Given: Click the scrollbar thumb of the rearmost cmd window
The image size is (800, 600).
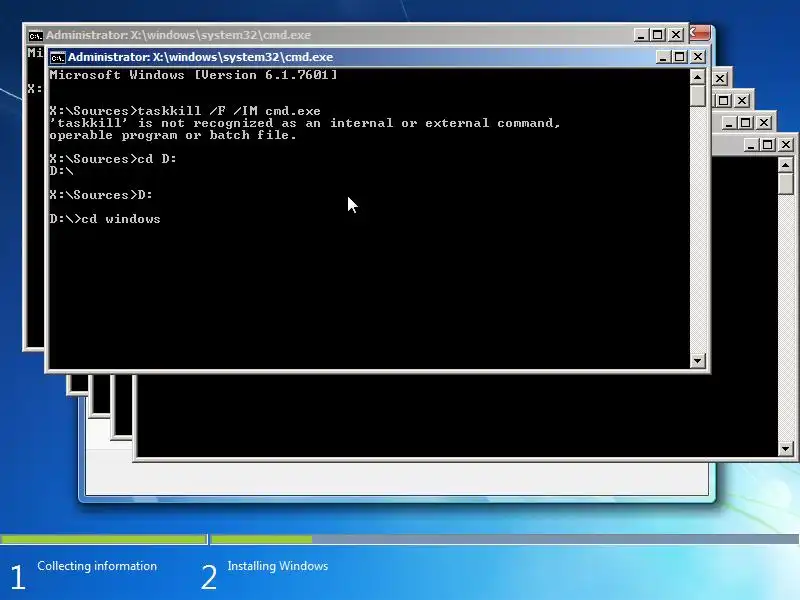Looking at the screenshot, I should (786, 183).
